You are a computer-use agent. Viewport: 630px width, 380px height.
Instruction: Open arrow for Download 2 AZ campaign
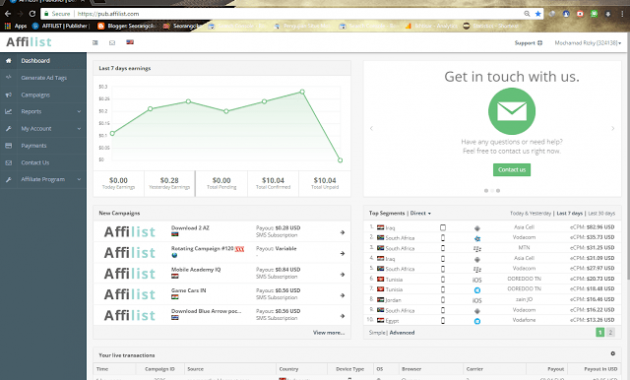(342, 233)
